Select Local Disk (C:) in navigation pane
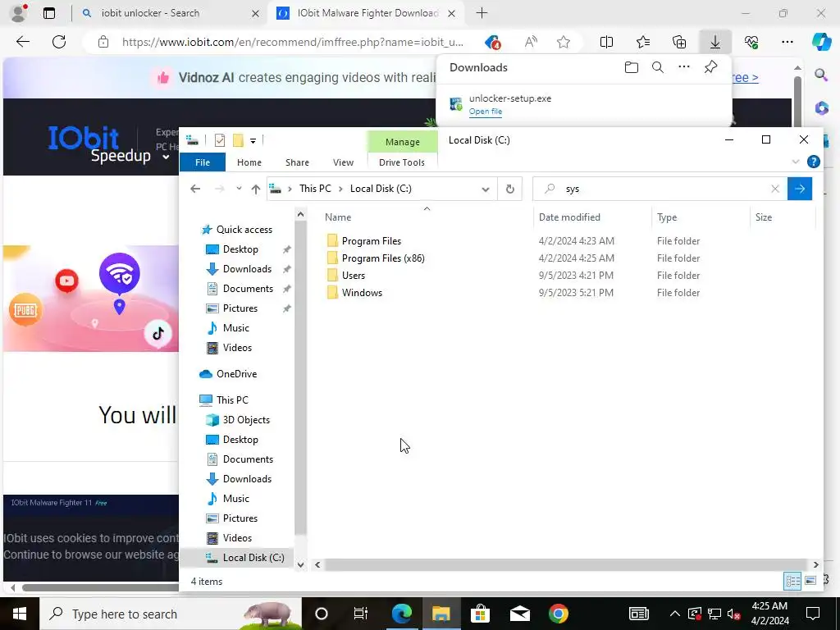Viewport: 840px width, 630px height. pos(253,558)
